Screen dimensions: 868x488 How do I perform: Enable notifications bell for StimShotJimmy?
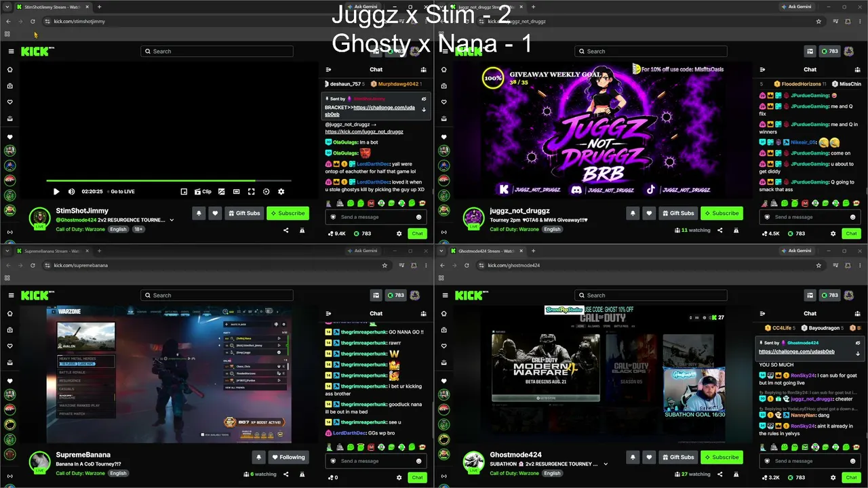[199, 213]
